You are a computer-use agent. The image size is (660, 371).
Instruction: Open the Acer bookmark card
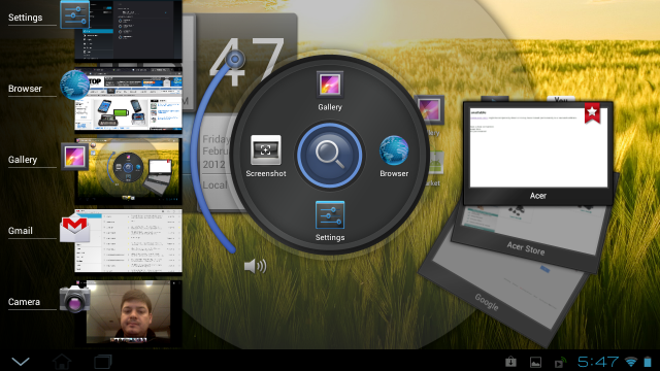tap(538, 153)
